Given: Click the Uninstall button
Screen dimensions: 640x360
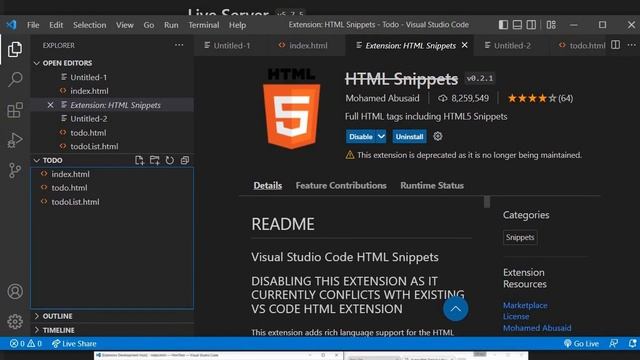Looking at the screenshot, I should 409,136.
